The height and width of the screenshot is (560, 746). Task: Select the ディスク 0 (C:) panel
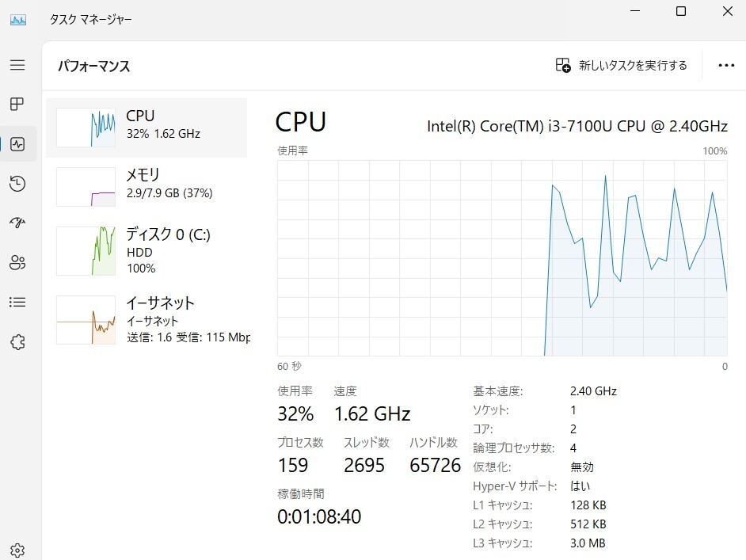(150, 250)
